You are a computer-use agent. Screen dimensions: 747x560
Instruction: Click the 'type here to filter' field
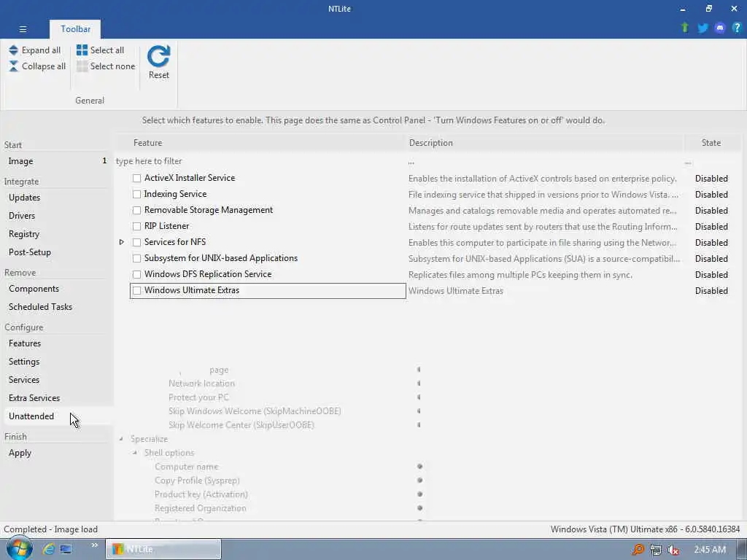[260, 161]
